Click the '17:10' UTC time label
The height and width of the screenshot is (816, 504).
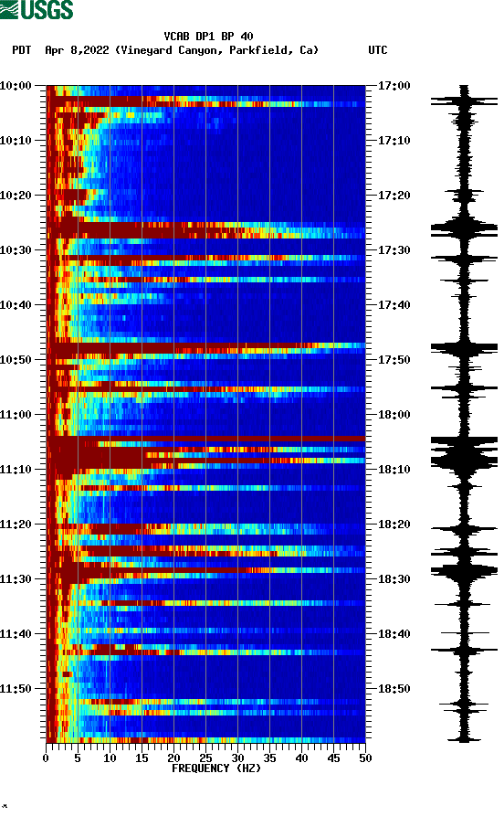[x=394, y=141]
